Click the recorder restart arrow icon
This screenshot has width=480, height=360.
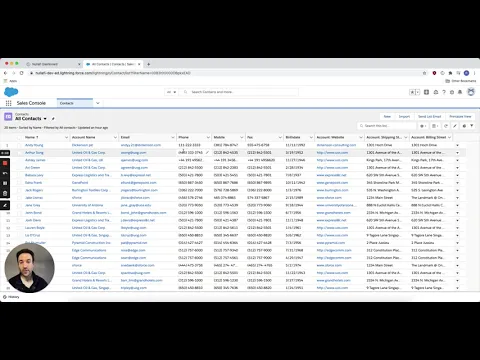click(x=5, y=173)
